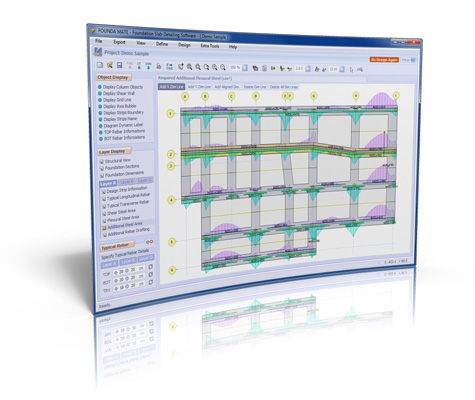Click refresh icon on TRX rebar row
The image size is (475, 400).
pyautogui.click(x=151, y=282)
